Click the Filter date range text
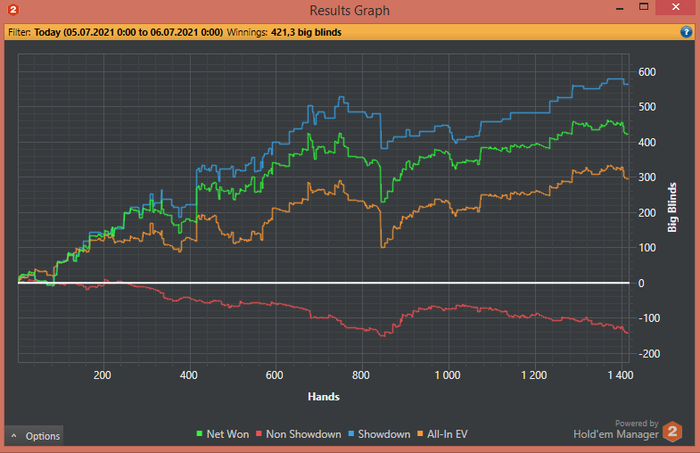The height and width of the screenshot is (453, 700). pyautogui.click(x=129, y=32)
